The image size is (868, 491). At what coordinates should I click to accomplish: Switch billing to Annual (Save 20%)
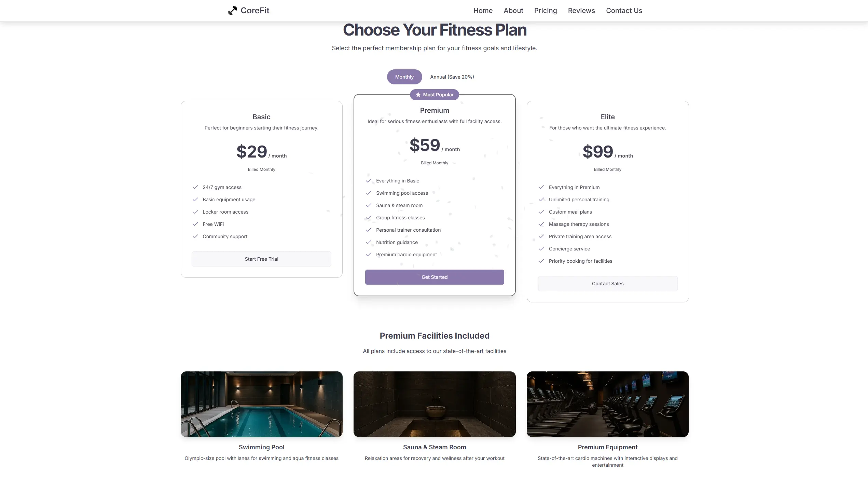pos(452,77)
